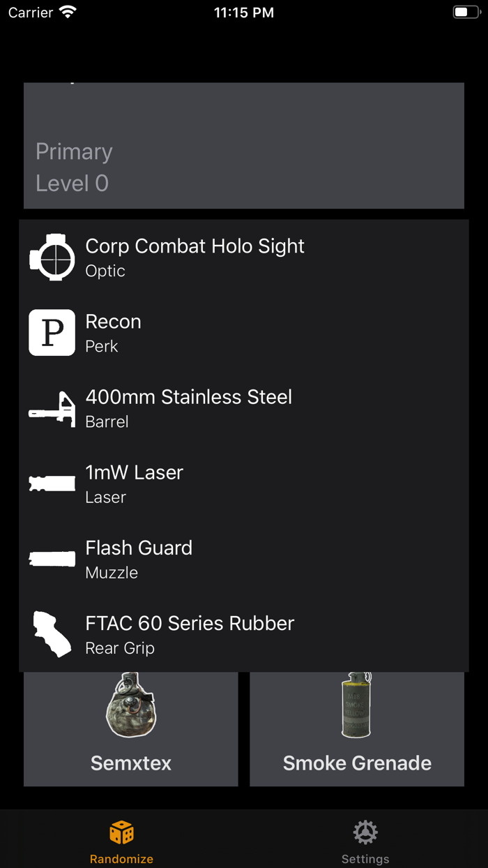Open the Primary Level 0 weapon card
The height and width of the screenshot is (868, 488).
point(244,145)
